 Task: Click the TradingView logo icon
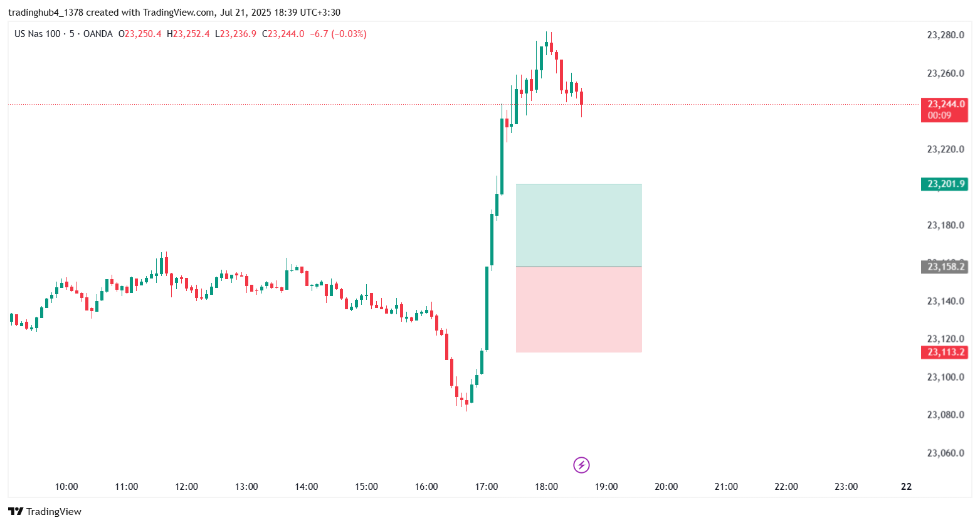(x=16, y=512)
